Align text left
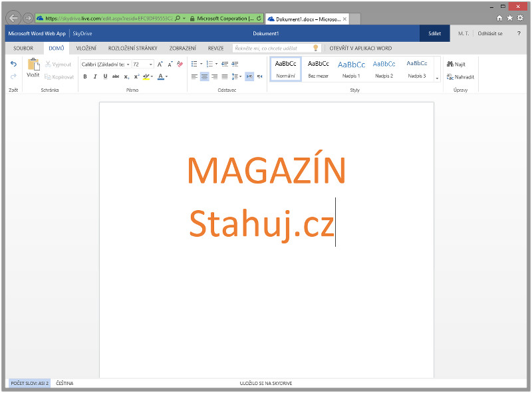Viewport: 532px width, 393px height. [194, 76]
